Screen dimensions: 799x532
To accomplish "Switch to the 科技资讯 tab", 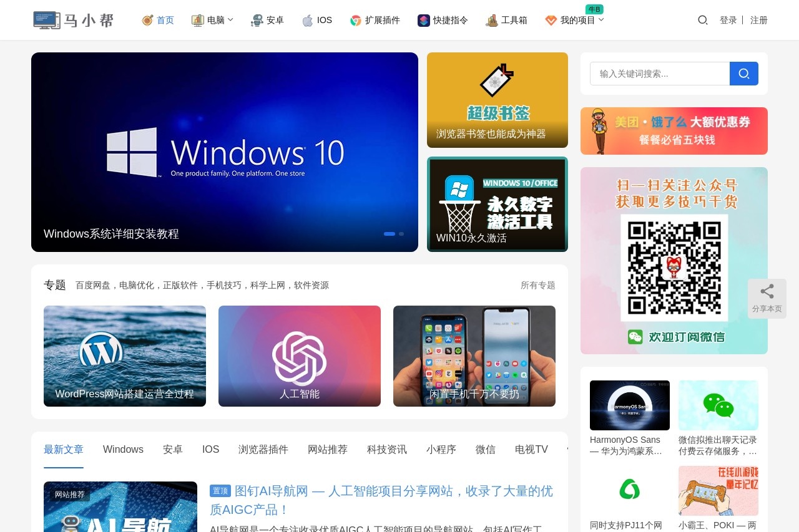I will point(387,449).
